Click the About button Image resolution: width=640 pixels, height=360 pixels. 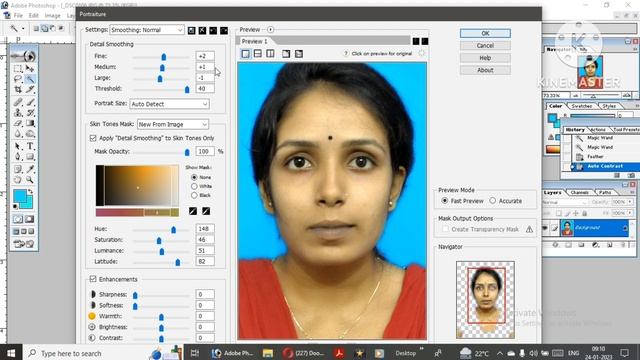click(485, 70)
